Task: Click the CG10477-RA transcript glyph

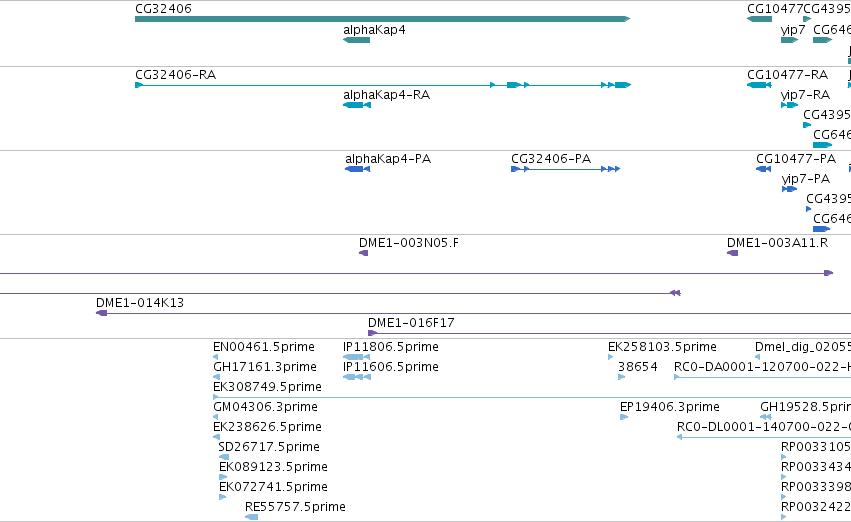Action: 759,85
